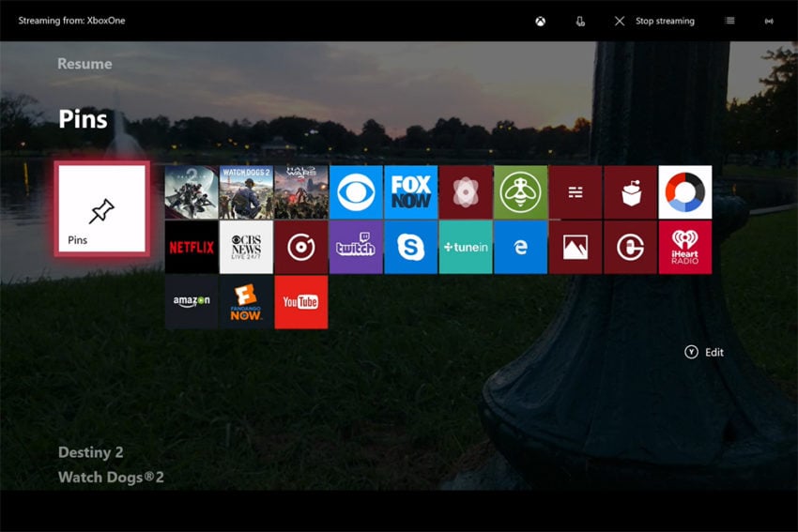Open the Skype tile

point(410,247)
